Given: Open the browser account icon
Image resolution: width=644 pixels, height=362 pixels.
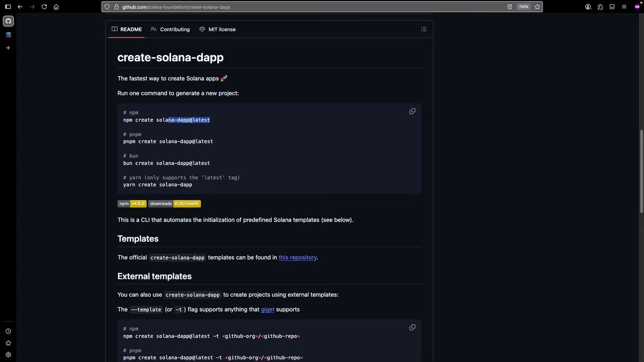Looking at the screenshot, I should point(588,7).
